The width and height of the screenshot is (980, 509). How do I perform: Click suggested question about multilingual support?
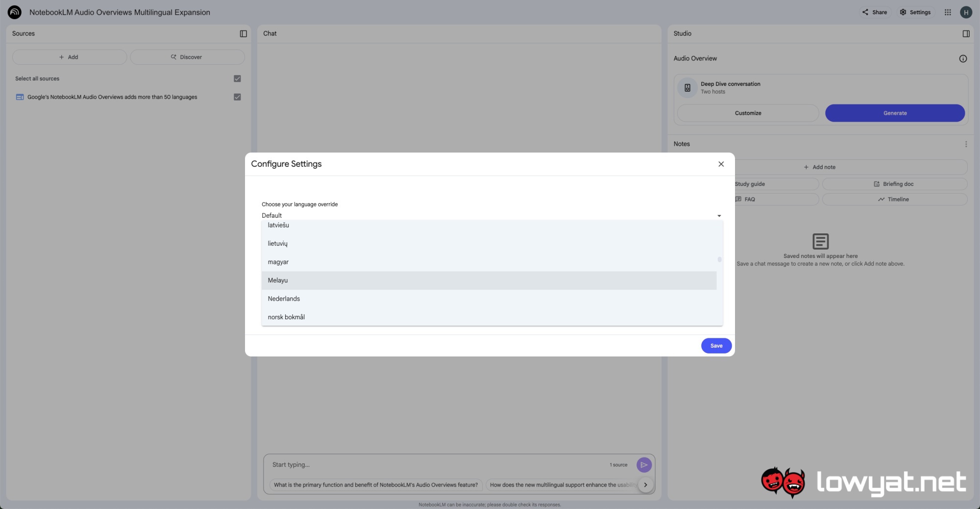click(x=562, y=485)
